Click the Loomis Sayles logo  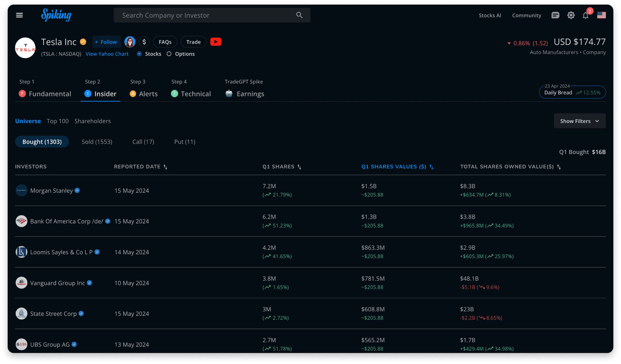coord(21,252)
